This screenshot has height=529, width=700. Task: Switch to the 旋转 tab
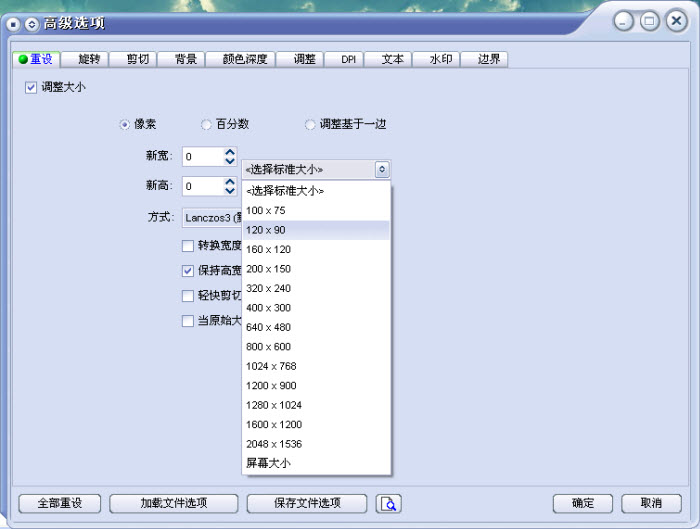(x=85, y=59)
